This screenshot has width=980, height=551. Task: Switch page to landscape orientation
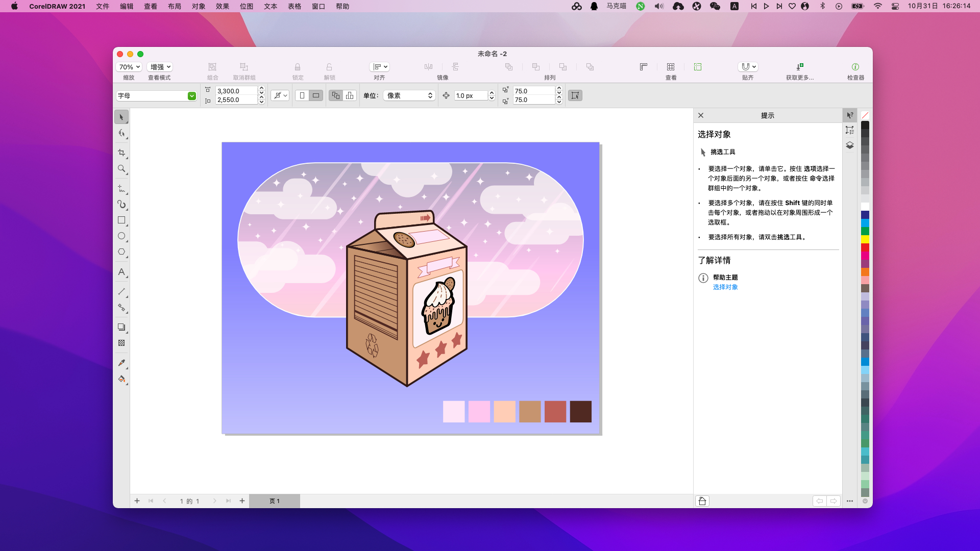316,95
